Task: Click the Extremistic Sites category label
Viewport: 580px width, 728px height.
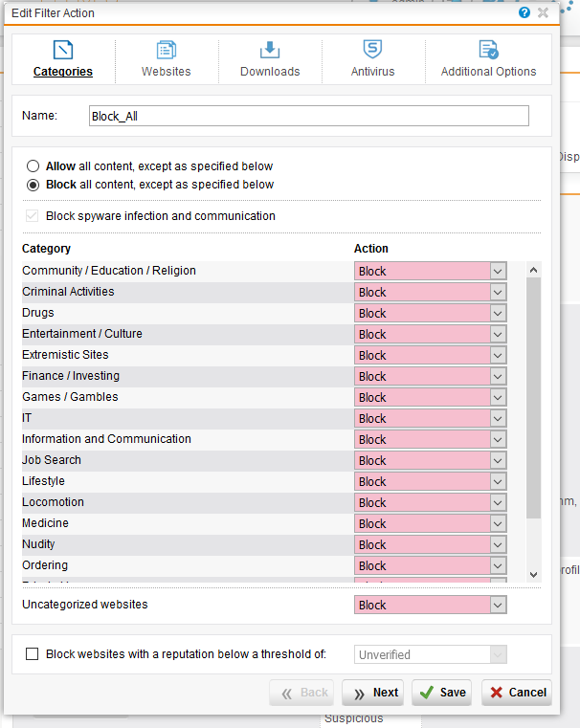Action: click(65, 355)
